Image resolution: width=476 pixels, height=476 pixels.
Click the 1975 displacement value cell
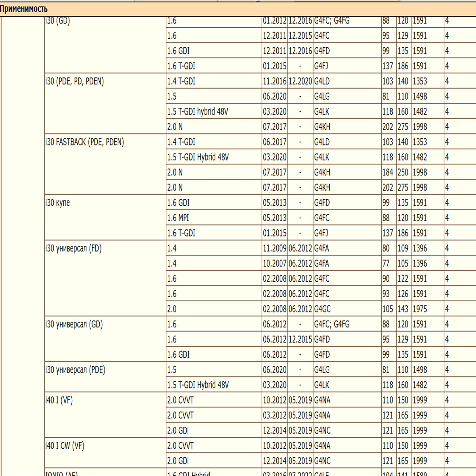click(x=419, y=309)
